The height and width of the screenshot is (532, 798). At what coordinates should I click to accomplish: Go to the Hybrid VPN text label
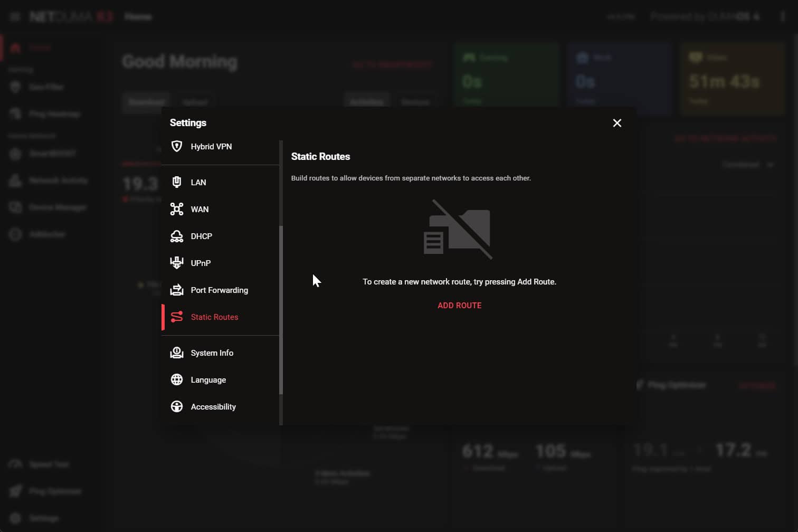tap(211, 147)
